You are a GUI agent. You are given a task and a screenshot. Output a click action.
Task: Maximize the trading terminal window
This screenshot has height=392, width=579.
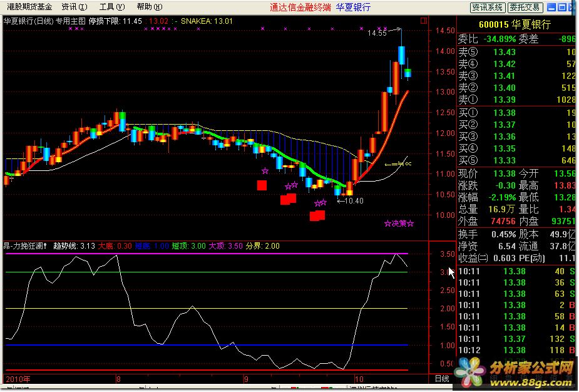click(562, 7)
